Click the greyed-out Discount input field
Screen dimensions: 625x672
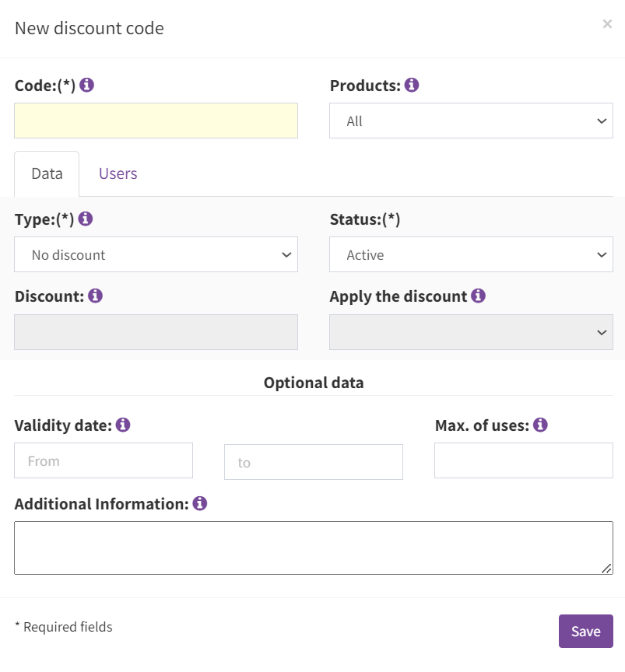coord(156,332)
